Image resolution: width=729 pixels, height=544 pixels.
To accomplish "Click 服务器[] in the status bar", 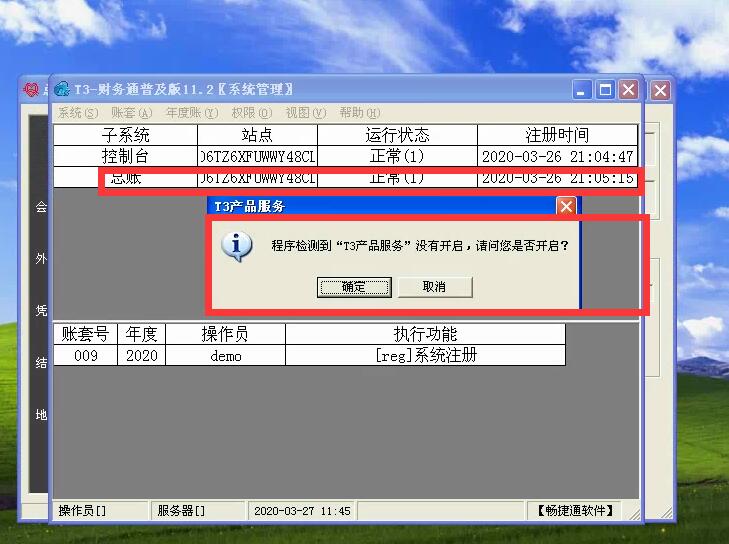I will (181, 511).
